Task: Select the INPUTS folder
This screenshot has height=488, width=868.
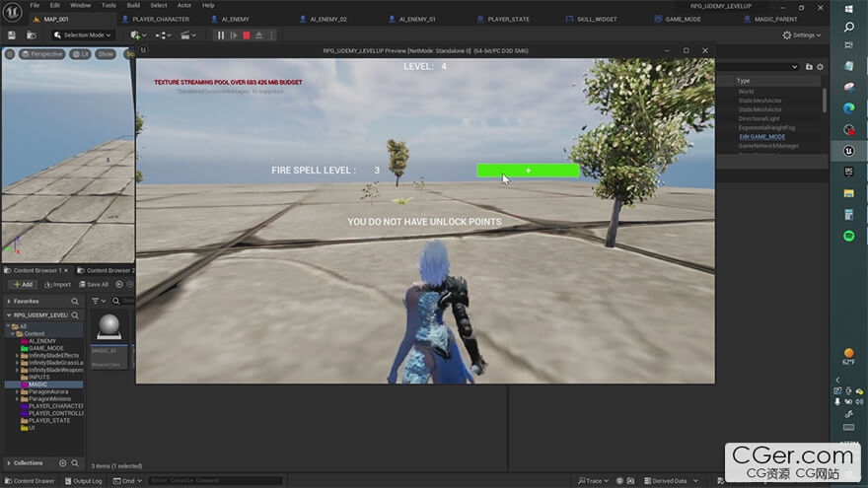Action: pyautogui.click(x=38, y=378)
